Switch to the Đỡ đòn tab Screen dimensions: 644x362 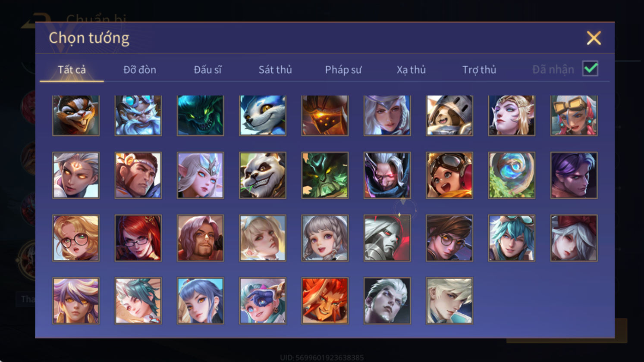(x=140, y=69)
